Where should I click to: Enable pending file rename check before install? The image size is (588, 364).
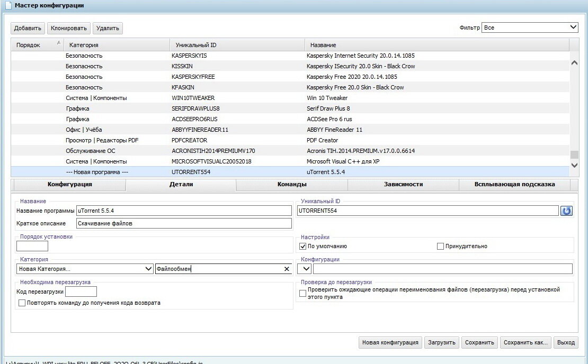302,293
